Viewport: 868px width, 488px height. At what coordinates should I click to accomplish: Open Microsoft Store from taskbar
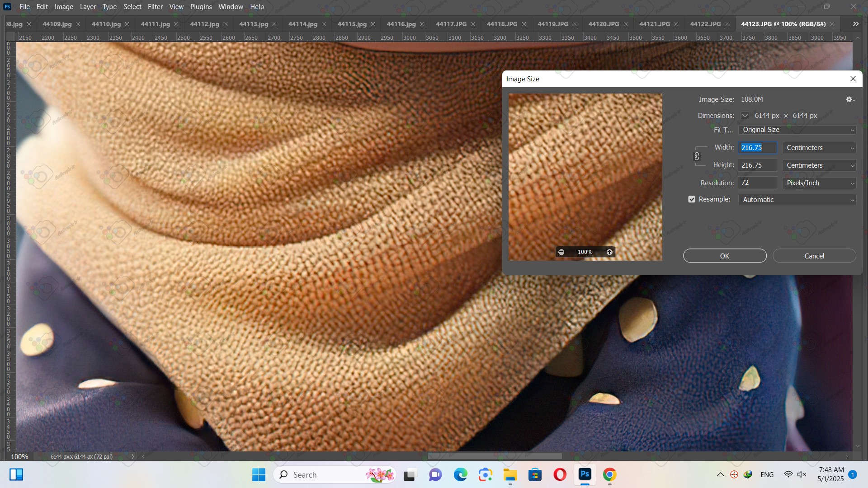[x=535, y=474]
